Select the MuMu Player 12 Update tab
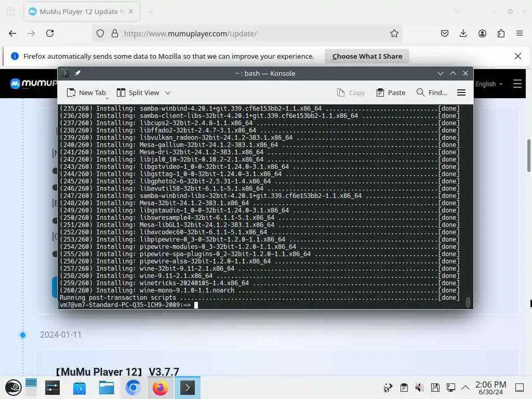This screenshot has width=532, height=399. pyautogui.click(x=82, y=11)
